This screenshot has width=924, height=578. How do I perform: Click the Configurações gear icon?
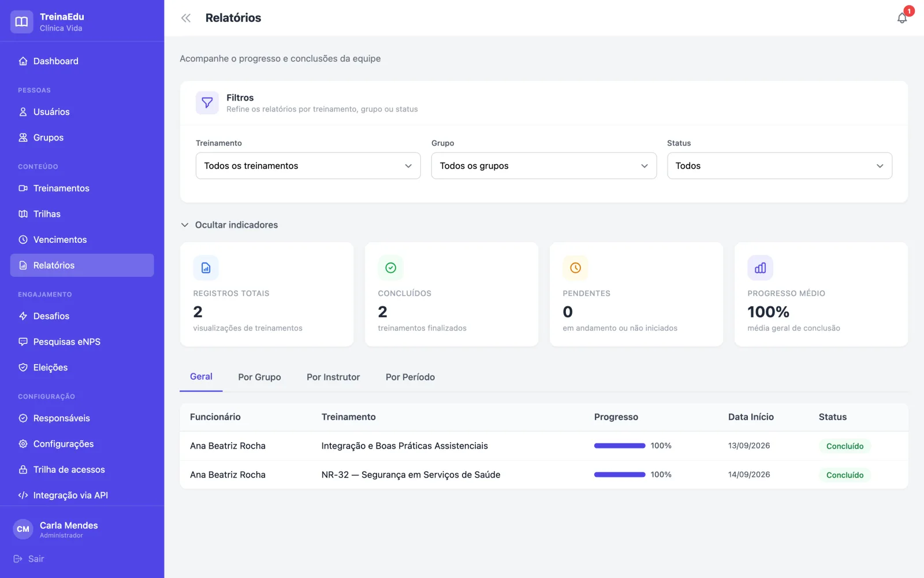click(x=23, y=444)
